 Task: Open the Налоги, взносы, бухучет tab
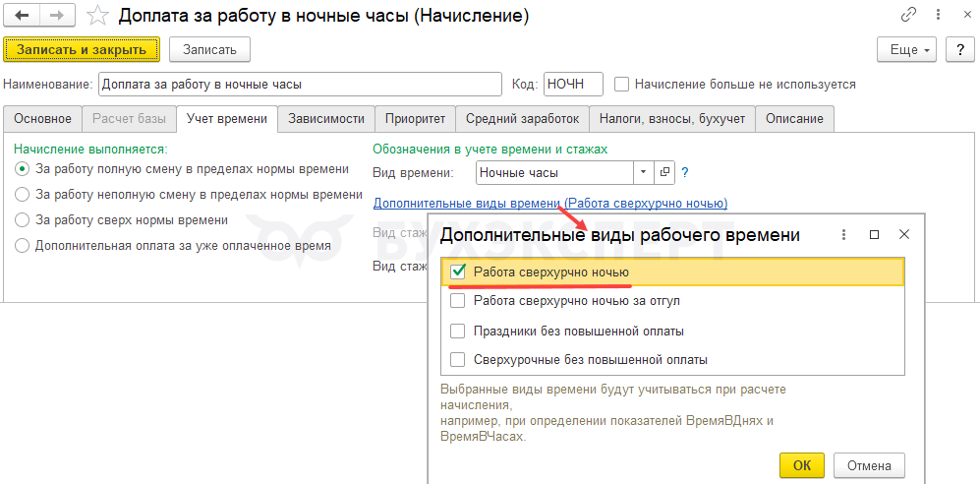coord(672,119)
